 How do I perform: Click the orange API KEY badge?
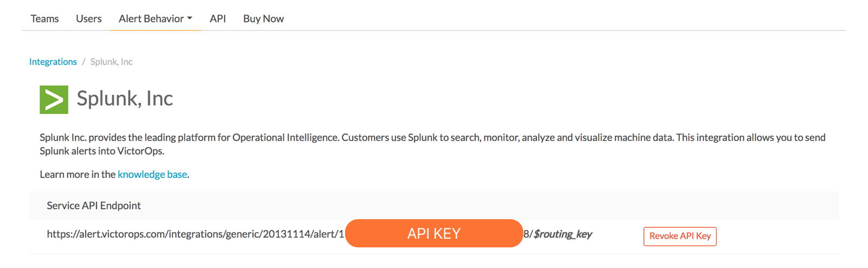point(434,233)
